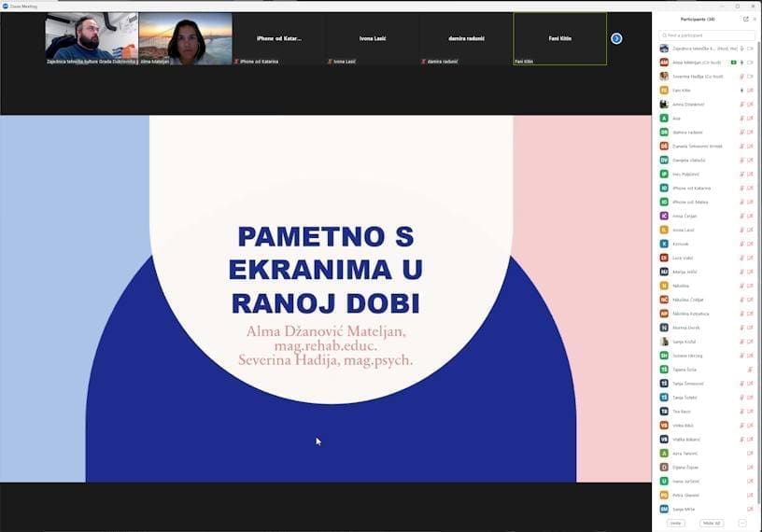Pop out the Participants panel
Viewport: 762px width, 532px height.
(x=745, y=19)
